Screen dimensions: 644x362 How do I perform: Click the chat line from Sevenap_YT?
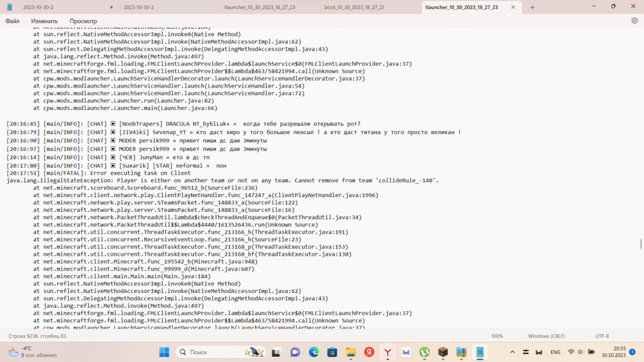pyautogui.click(x=233, y=132)
